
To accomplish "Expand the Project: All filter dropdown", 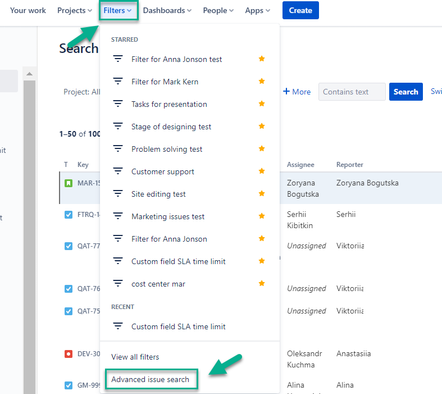I will pyautogui.click(x=82, y=92).
